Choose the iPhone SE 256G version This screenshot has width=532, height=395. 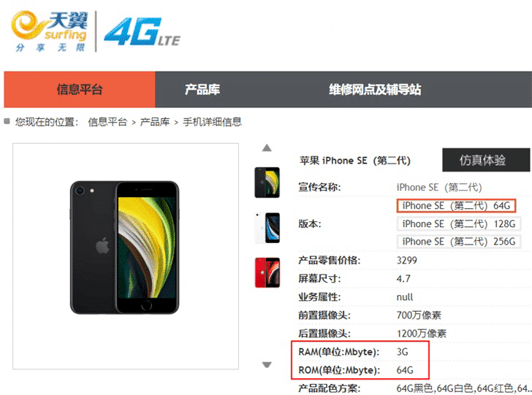459,242
